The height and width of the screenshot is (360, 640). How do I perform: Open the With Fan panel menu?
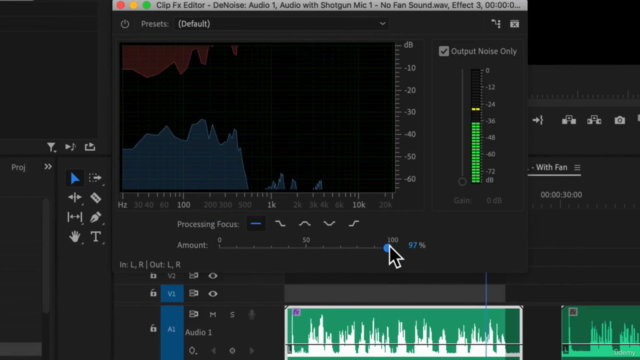577,167
